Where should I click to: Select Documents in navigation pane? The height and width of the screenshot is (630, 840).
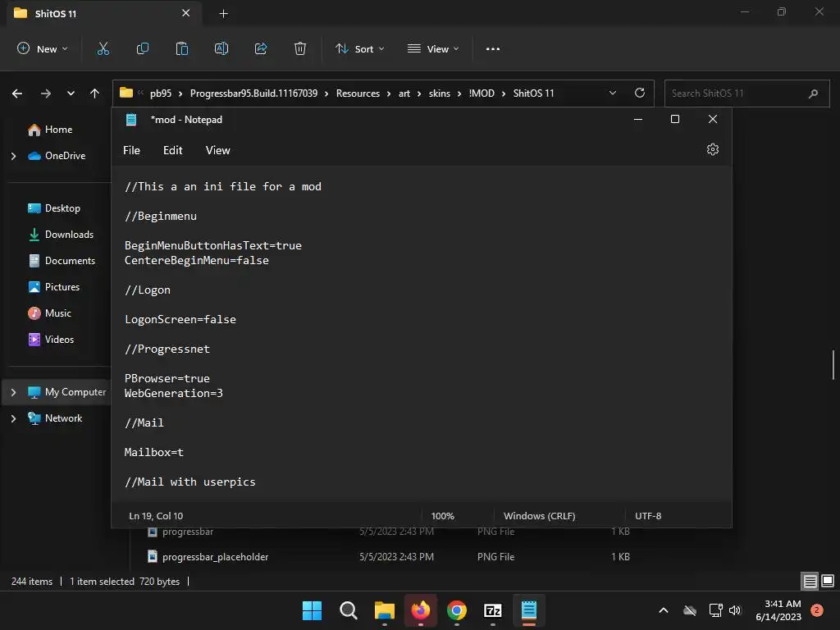61,261
